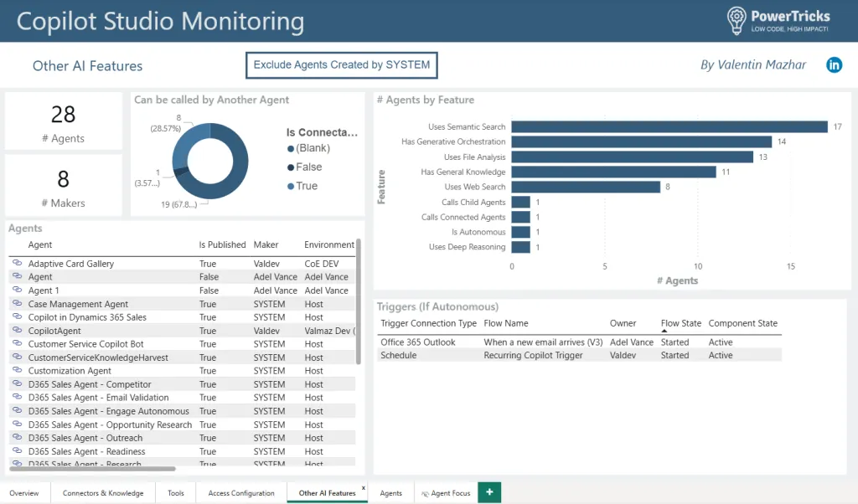Open the Access Configuration tab
Viewport: 858px width, 504px height.
241,492
